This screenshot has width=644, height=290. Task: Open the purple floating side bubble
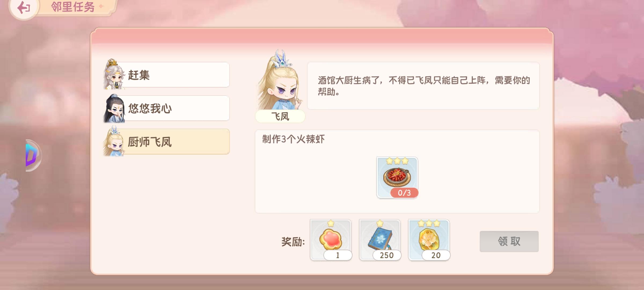tap(33, 155)
